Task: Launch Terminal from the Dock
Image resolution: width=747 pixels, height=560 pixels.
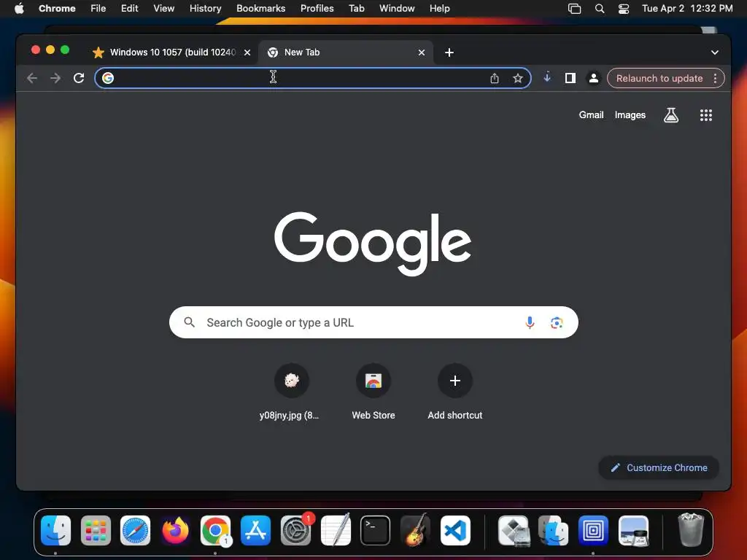Action: [376, 531]
